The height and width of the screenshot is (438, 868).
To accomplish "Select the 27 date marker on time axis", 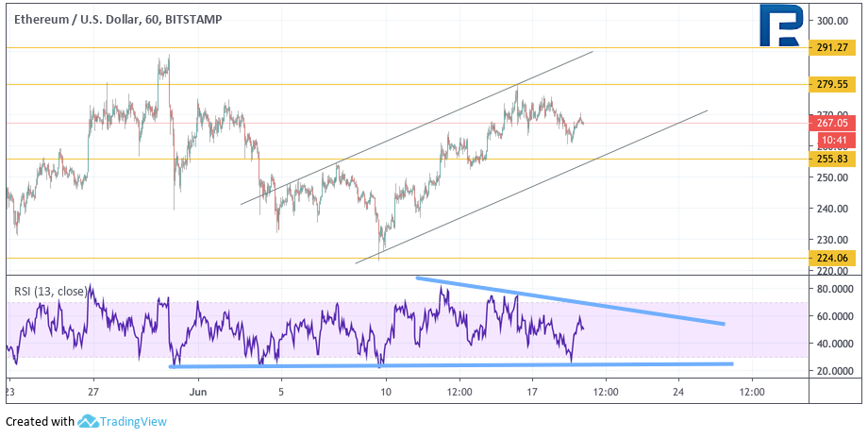I will (x=92, y=390).
